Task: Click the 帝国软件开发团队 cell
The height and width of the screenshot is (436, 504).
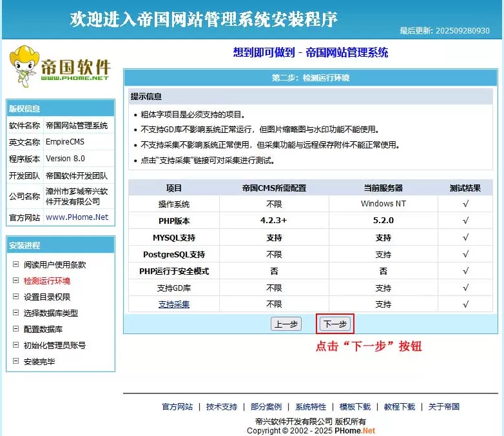Action: [77, 175]
